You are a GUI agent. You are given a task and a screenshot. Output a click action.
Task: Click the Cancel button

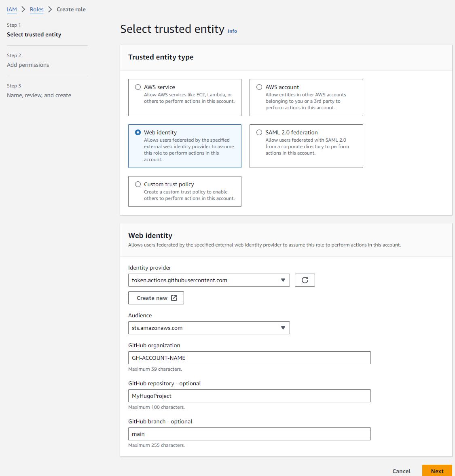pos(401,471)
